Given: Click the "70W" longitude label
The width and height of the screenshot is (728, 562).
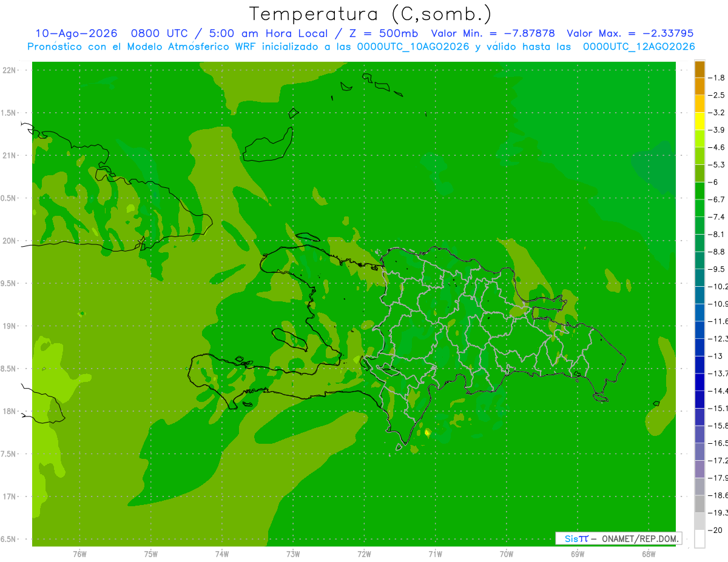Looking at the screenshot, I should (507, 554).
